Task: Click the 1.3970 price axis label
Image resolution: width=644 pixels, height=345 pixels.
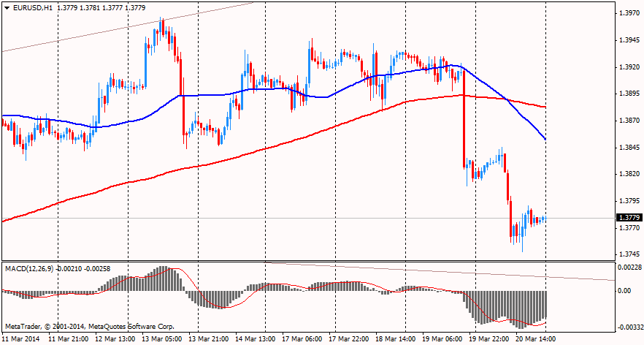Action: pyautogui.click(x=629, y=14)
